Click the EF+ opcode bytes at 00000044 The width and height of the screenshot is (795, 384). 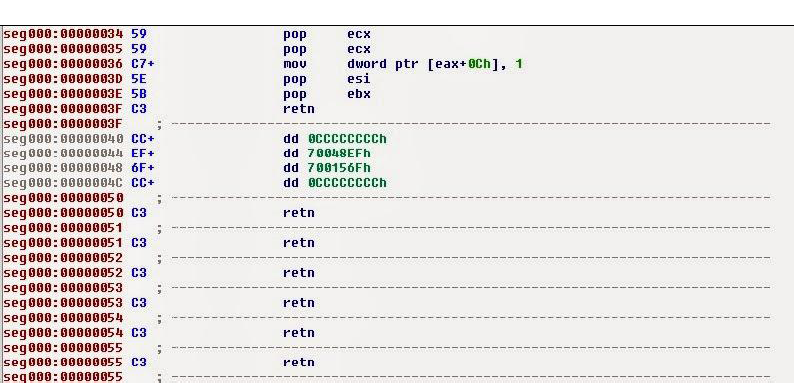click(x=142, y=154)
